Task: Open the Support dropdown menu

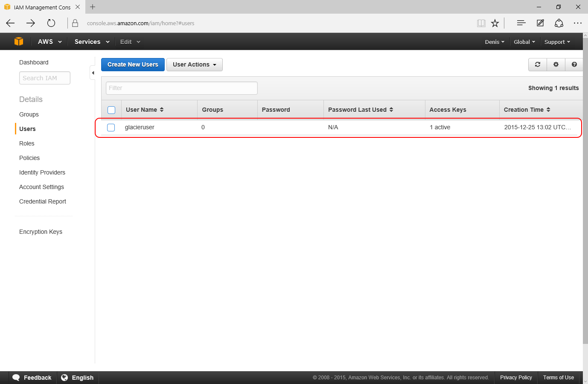Action: click(x=557, y=42)
